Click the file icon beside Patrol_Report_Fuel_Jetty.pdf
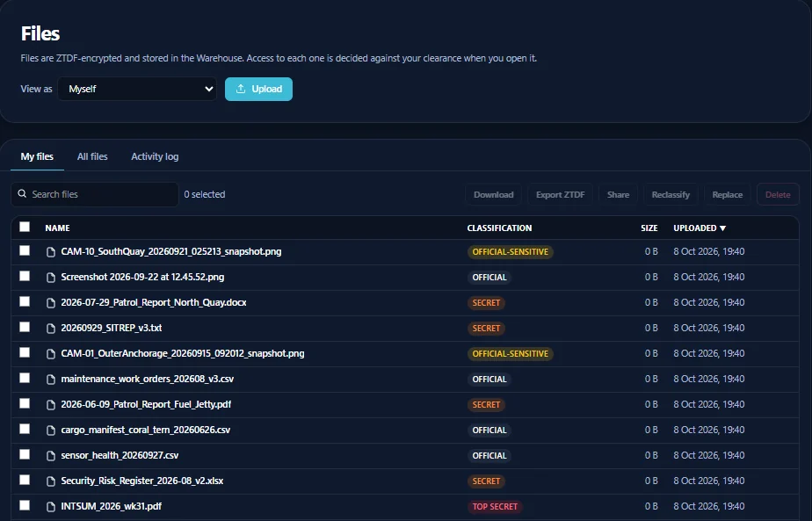812x521 pixels. (51, 404)
